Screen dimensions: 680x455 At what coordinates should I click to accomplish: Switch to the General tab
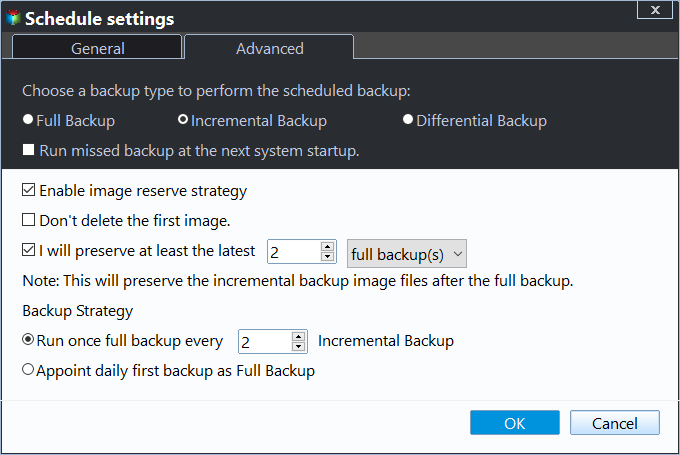(x=97, y=48)
